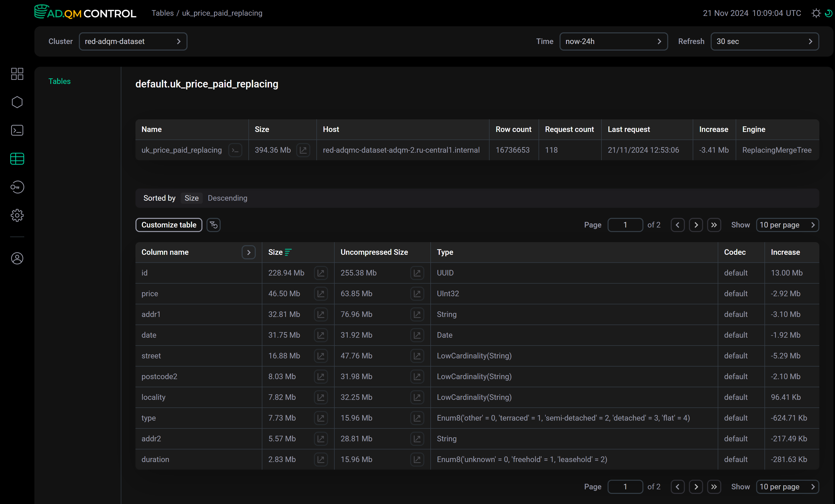835x504 pixels.
Task: Open the key access icon in sidebar
Action: pyautogui.click(x=17, y=187)
